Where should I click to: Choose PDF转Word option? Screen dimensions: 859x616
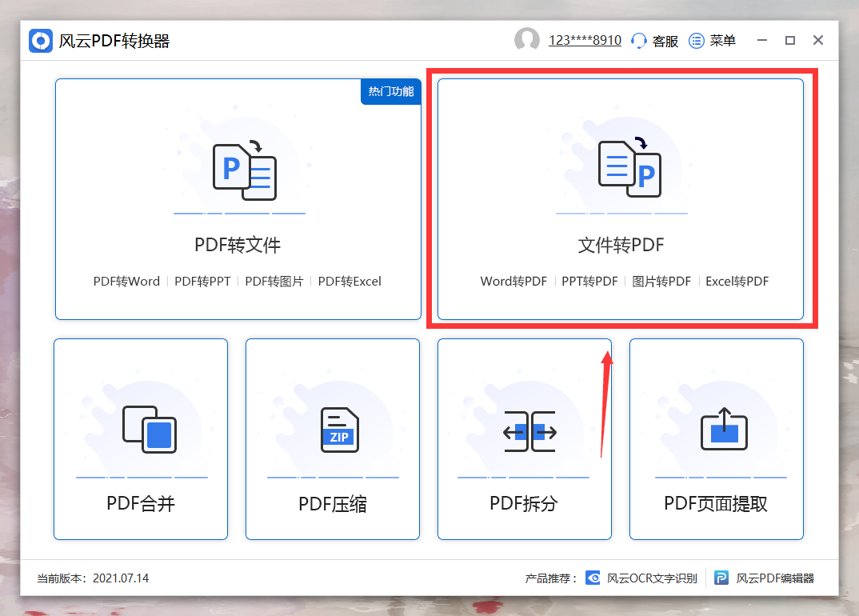(126, 281)
